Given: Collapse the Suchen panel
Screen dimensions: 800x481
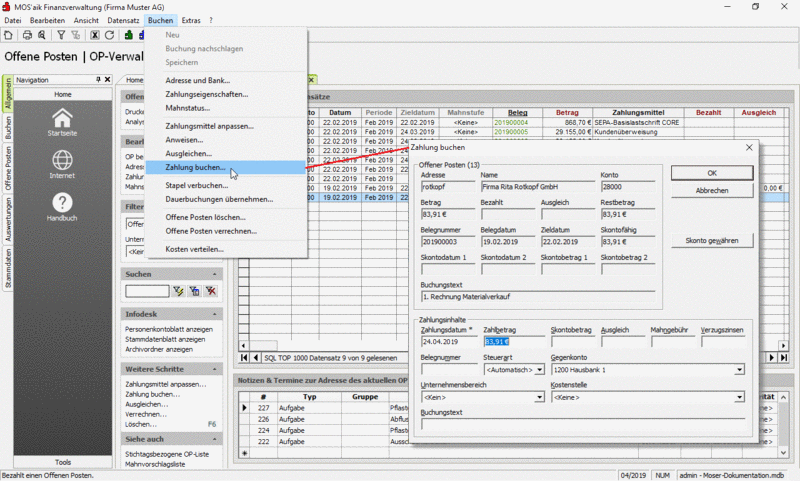Looking at the screenshot, I should [214, 274].
